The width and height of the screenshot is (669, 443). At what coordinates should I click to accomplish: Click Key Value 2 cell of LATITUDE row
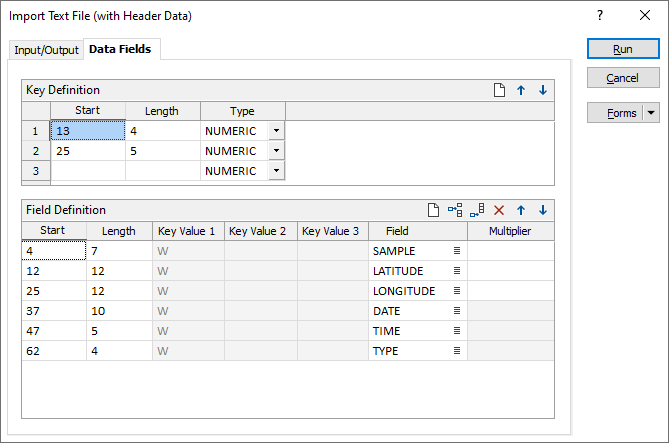pyautogui.click(x=261, y=271)
